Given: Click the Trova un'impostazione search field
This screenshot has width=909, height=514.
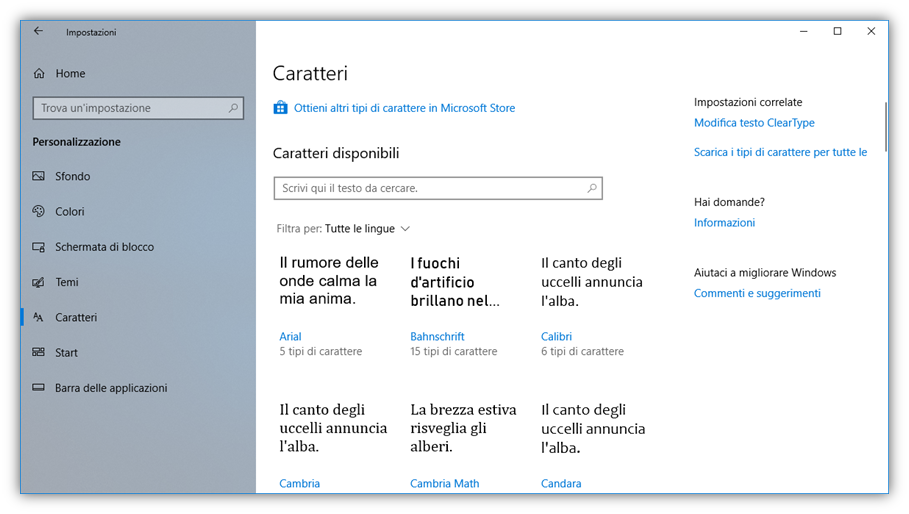Looking at the screenshot, I should [130, 108].
